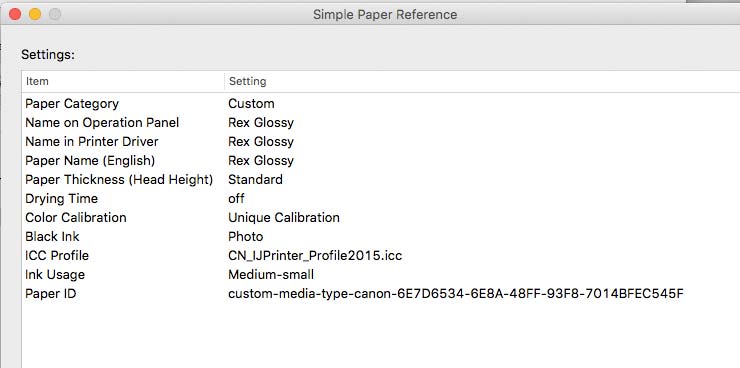Screen dimensions: 740x368
Task: Click Rex Glossy beside Paper Name (English)
Action: (x=261, y=160)
